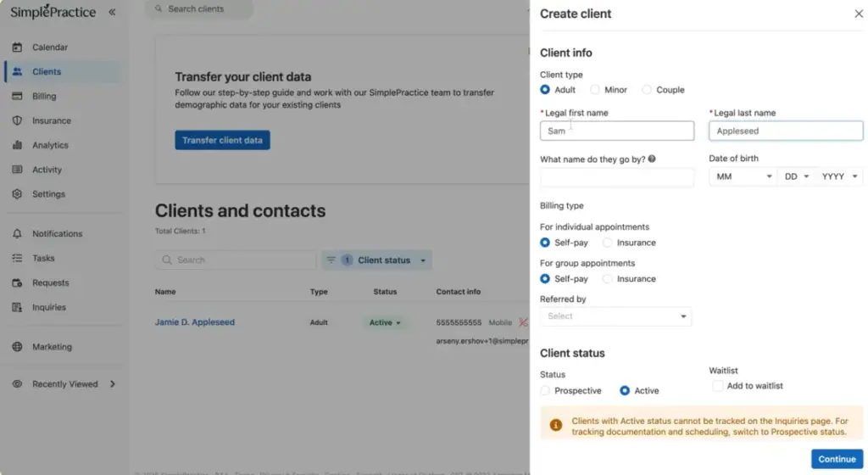
Task: Click the Notifications bell icon
Action: coord(17,233)
